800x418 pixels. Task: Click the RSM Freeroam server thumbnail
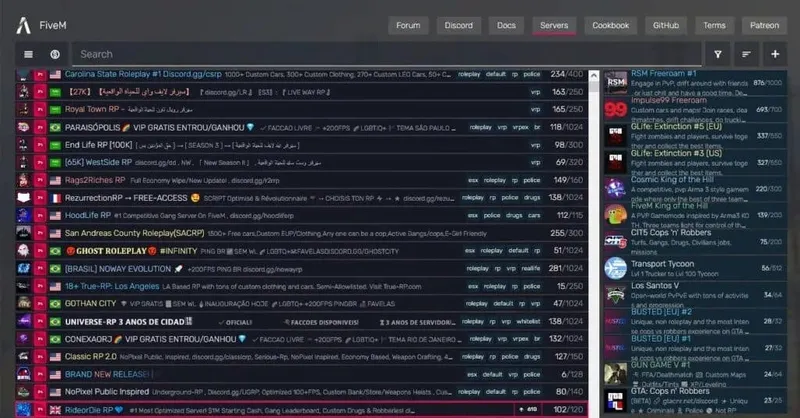click(x=615, y=82)
